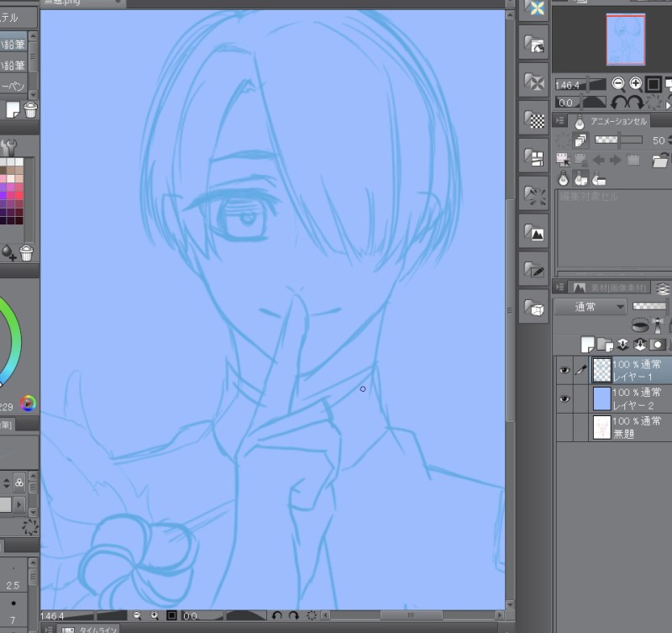Click the 50 opacity stepper arrows
Viewport: 672px width, 633px height.
[x=669, y=140]
